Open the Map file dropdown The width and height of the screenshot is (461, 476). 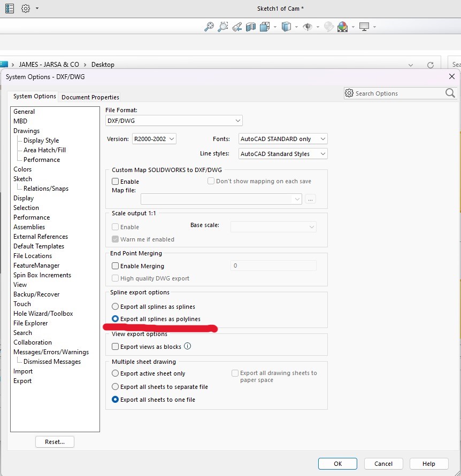(x=221, y=199)
